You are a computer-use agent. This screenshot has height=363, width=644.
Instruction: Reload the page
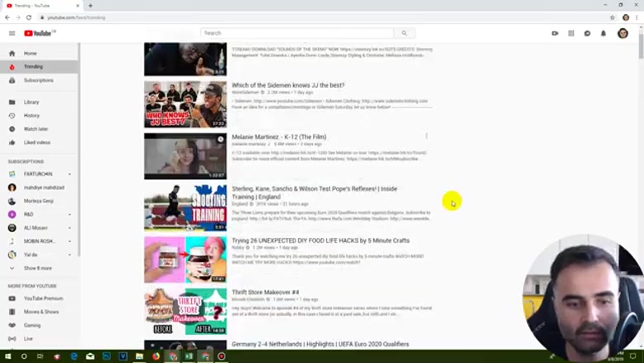tap(29, 17)
